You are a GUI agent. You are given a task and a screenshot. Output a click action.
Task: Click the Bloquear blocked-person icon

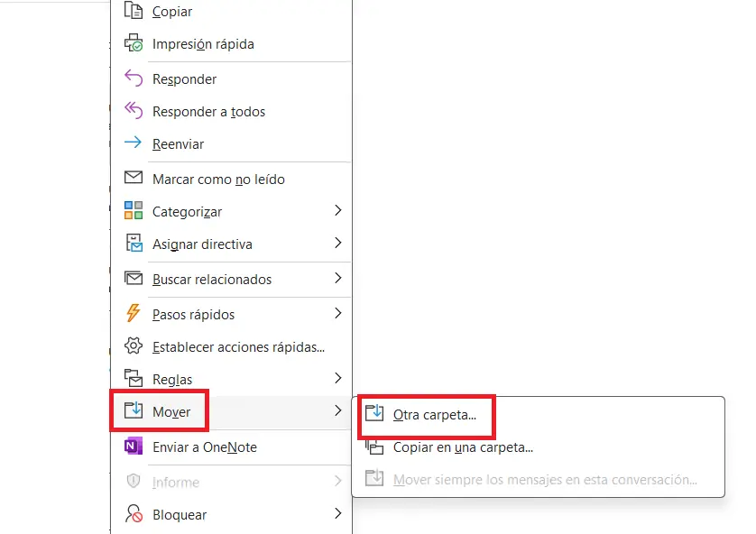point(133,514)
